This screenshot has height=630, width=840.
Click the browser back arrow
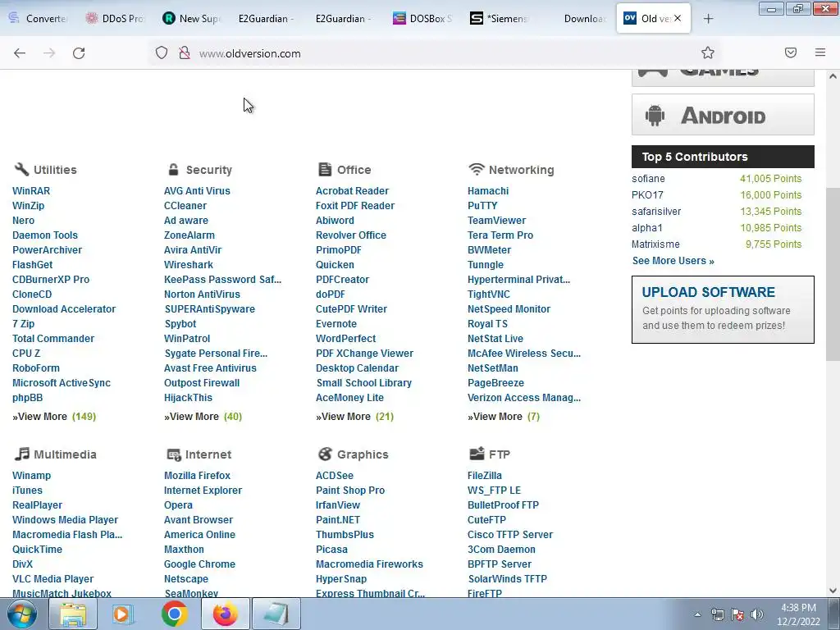point(20,53)
